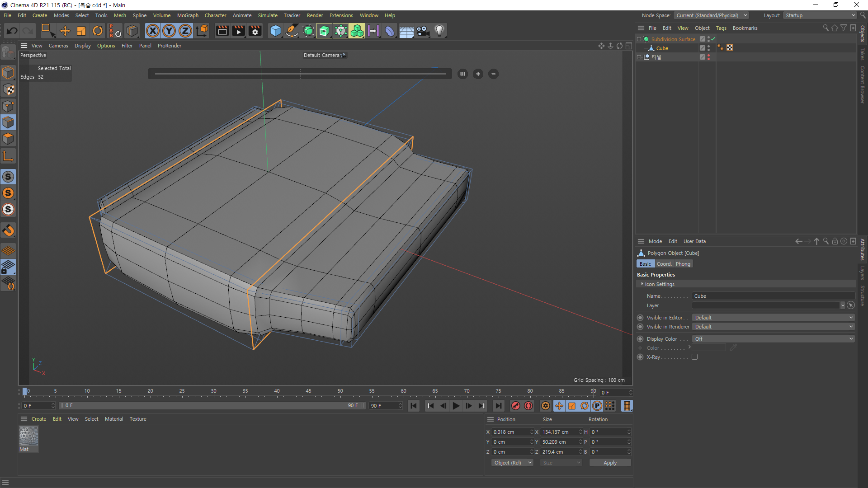Open the Visible in Editor dropdown
The width and height of the screenshot is (868, 488).
click(x=773, y=318)
